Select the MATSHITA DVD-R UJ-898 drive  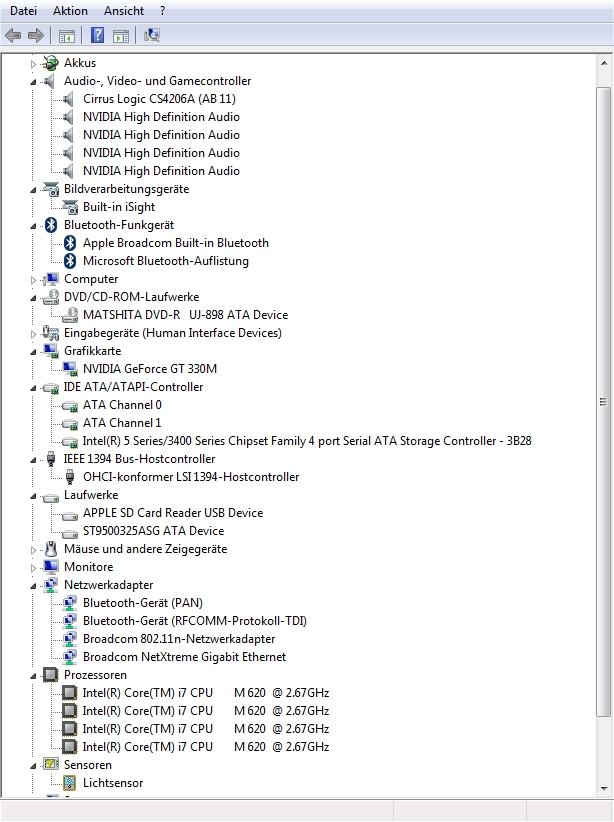coord(184,315)
